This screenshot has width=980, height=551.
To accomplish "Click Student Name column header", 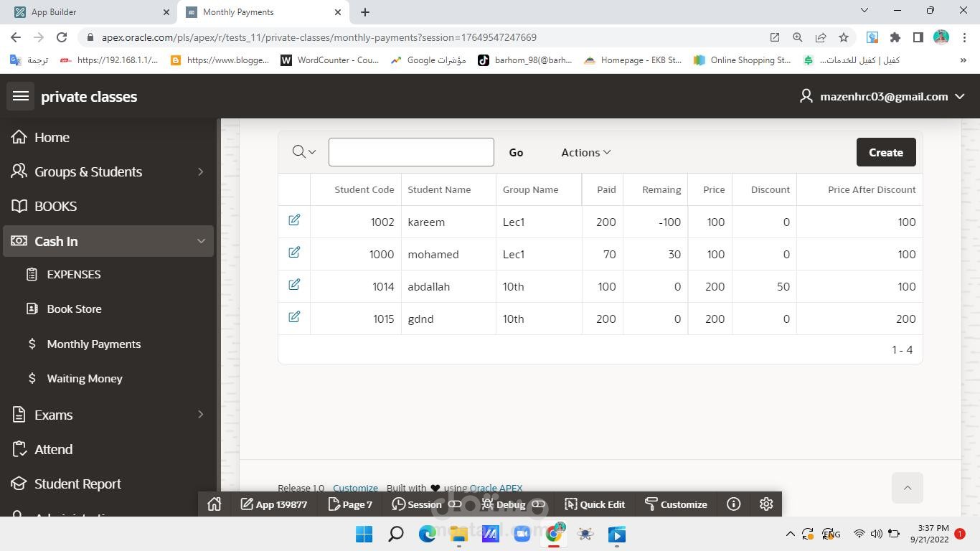I will pos(439,189).
